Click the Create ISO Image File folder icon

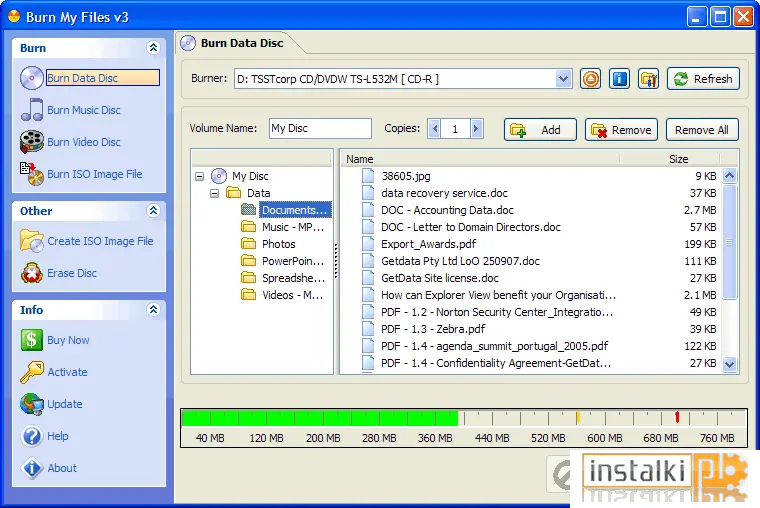click(32, 241)
